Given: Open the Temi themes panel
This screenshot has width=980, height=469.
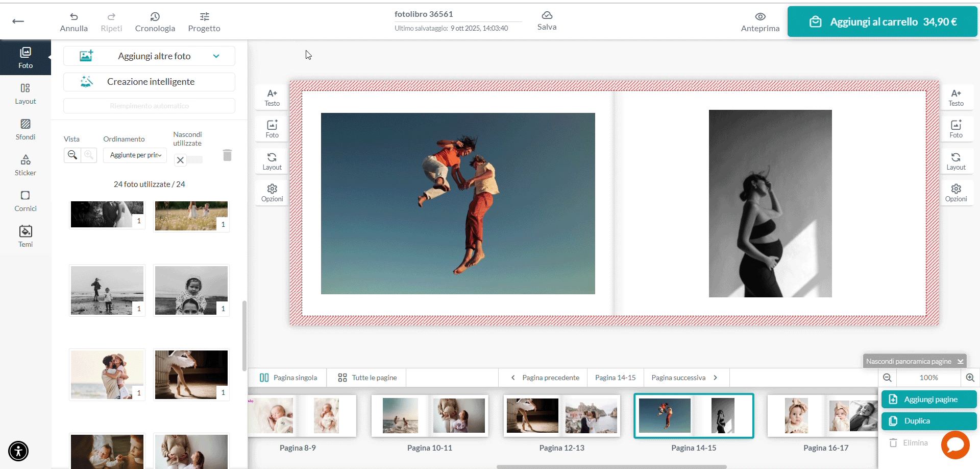Looking at the screenshot, I should tap(26, 237).
